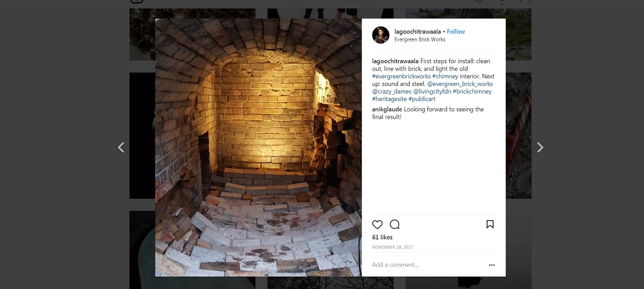View the 61 likes list

click(382, 237)
